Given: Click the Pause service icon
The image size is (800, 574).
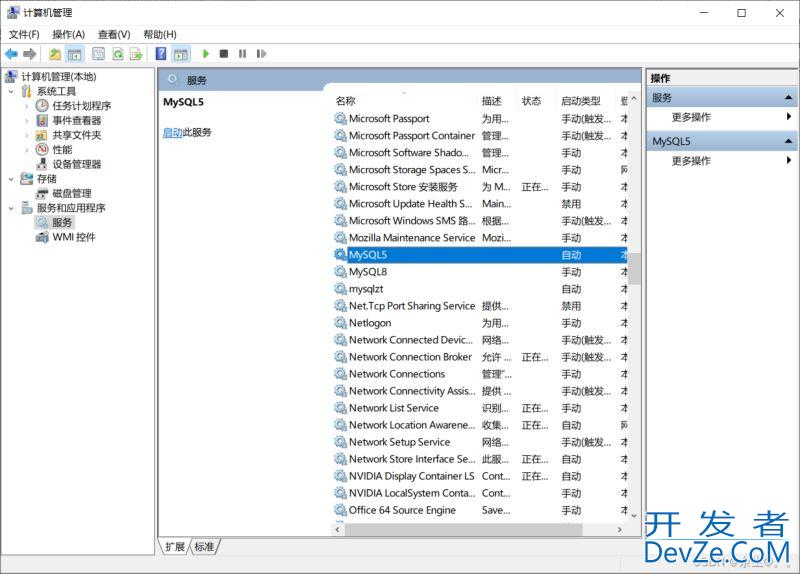Looking at the screenshot, I should point(242,54).
